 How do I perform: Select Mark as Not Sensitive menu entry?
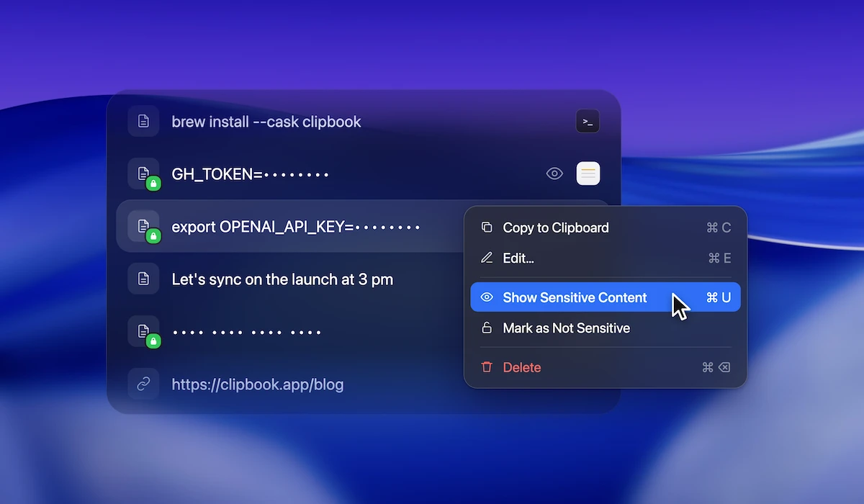(606, 328)
